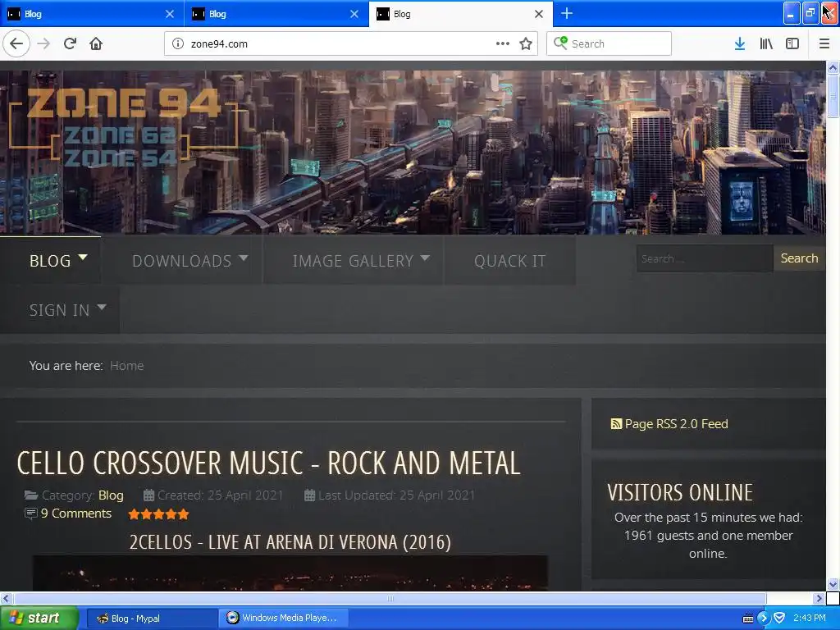
Task: Open the Cello Crossover Music article title
Action: (268, 463)
